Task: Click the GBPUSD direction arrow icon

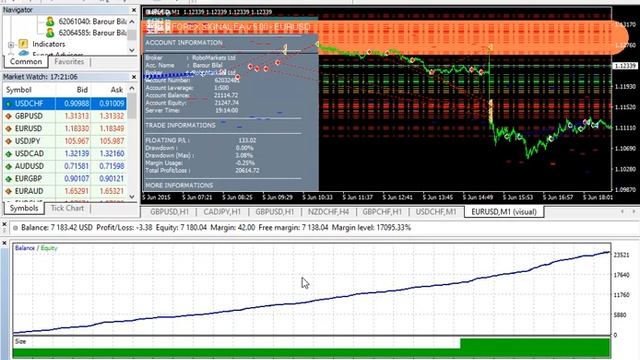Action: pyautogui.click(x=8, y=116)
